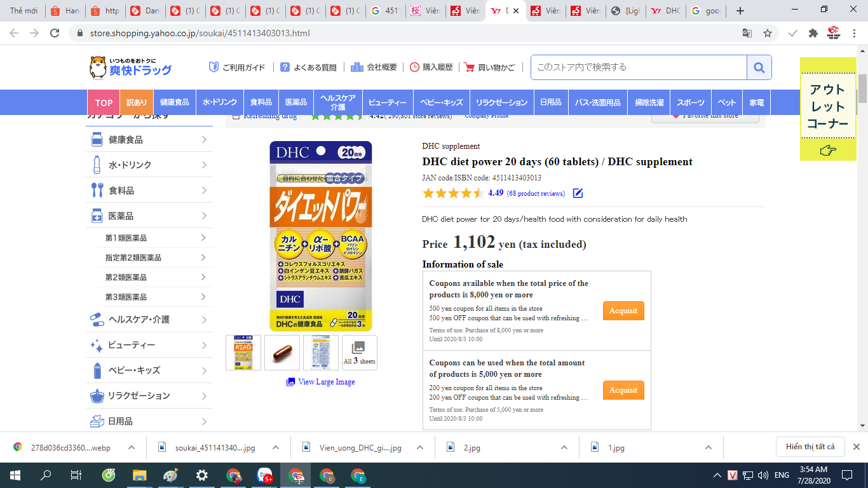Click the store search input field

[x=639, y=67]
